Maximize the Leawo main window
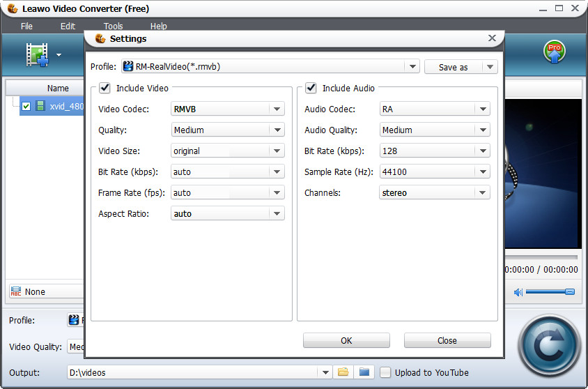 [559, 8]
